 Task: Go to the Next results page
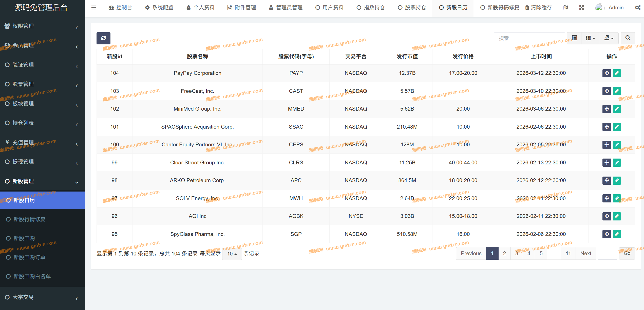[586, 253]
